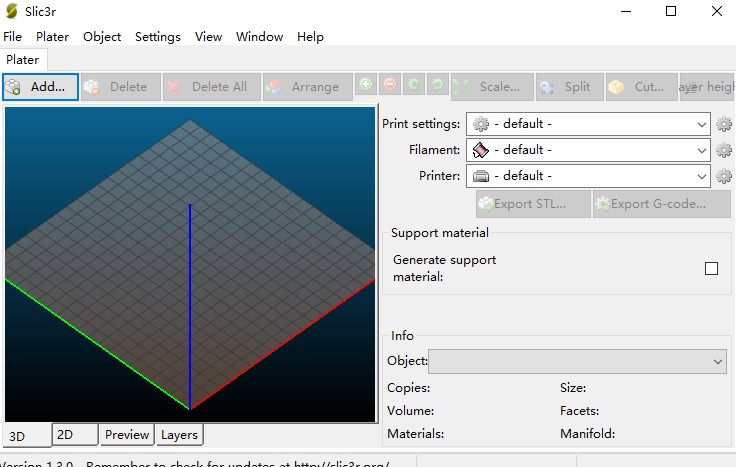
Task: Open filament settings editor gear icon
Action: pos(724,150)
